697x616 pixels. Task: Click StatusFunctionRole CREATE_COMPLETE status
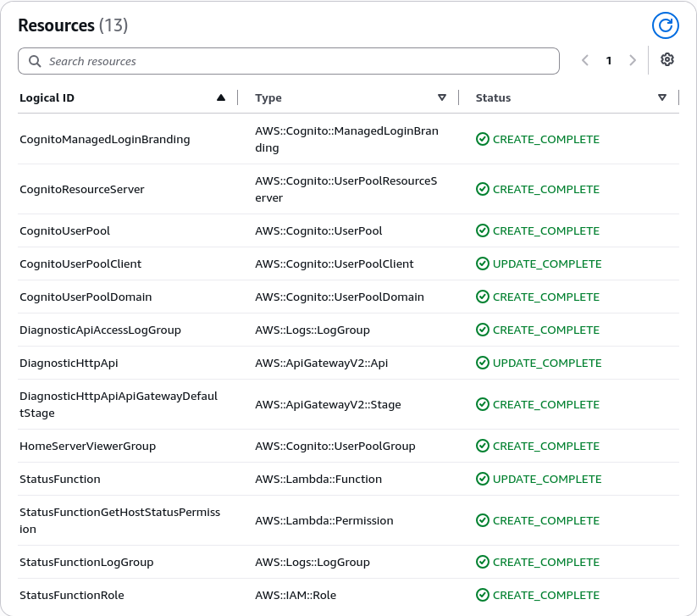coord(546,595)
